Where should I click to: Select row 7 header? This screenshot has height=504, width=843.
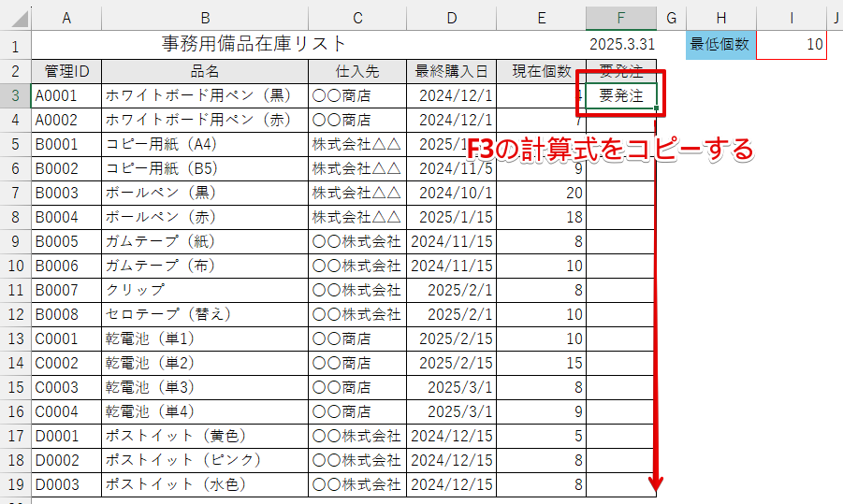[x=15, y=193]
